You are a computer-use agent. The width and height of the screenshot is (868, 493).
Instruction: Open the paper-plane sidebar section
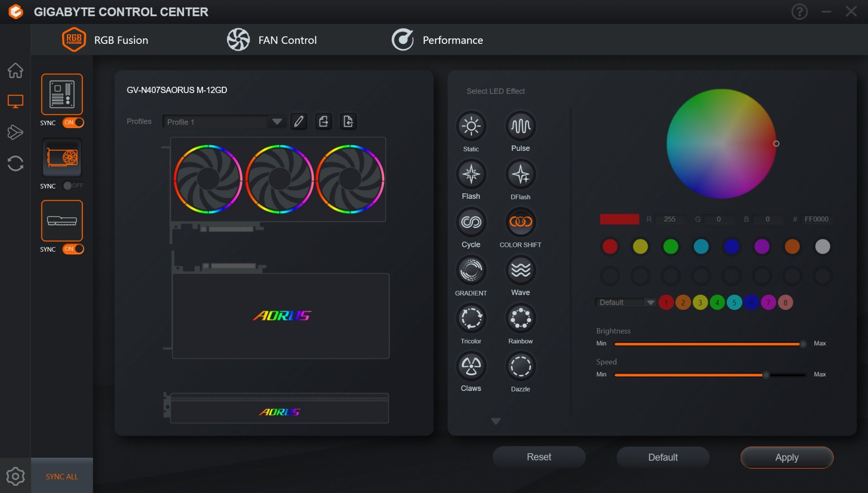pos(15,132)
